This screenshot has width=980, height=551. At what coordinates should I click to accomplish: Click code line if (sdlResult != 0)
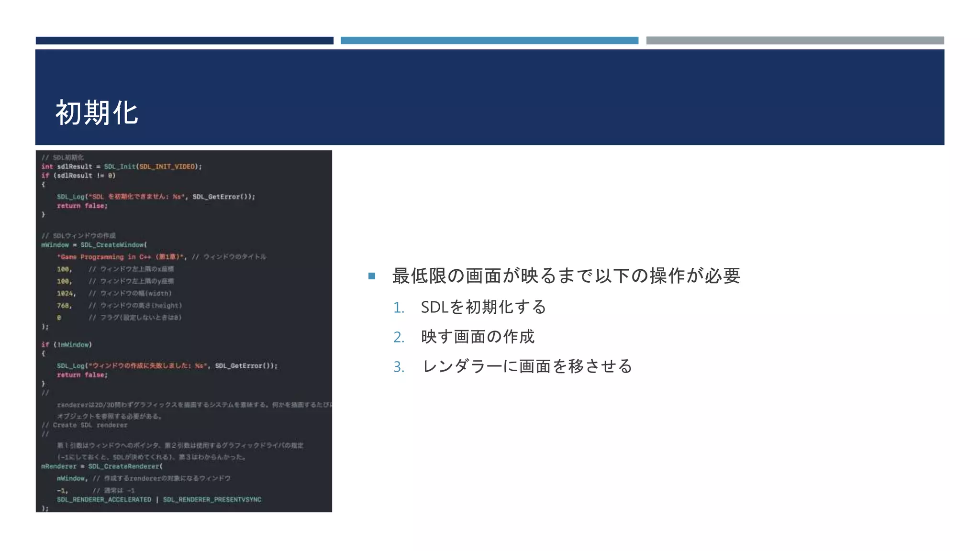pyautogui.click(x=78, y=176)
